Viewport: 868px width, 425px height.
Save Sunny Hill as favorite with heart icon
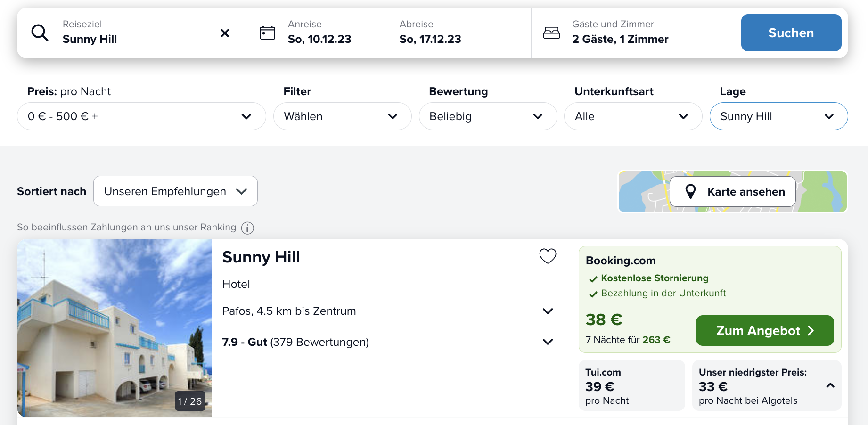click(x=547, y=256)
